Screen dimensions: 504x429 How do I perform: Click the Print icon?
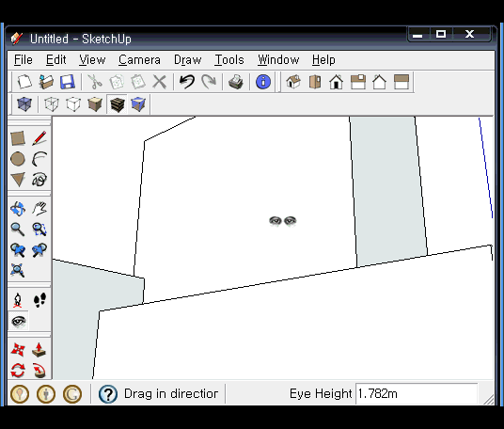(236, 82)
